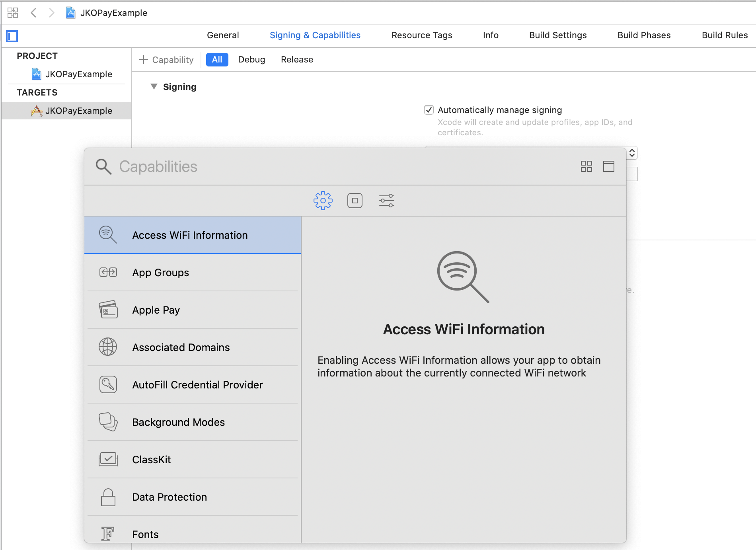Image resolution: width=756 pixels, height=550 pixels.
Task: Toggle the project navigator sidebar icon
Action: [12, 36]
